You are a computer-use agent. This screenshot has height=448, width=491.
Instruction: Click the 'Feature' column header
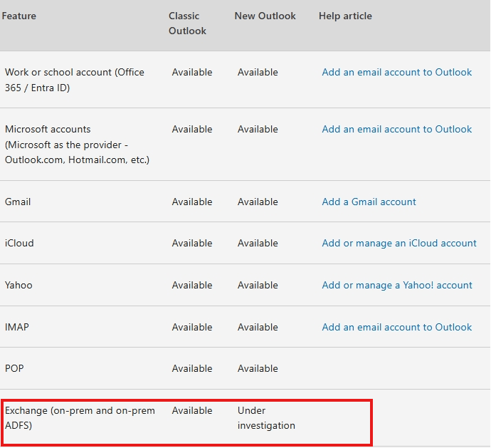click(x=19, y=16)
